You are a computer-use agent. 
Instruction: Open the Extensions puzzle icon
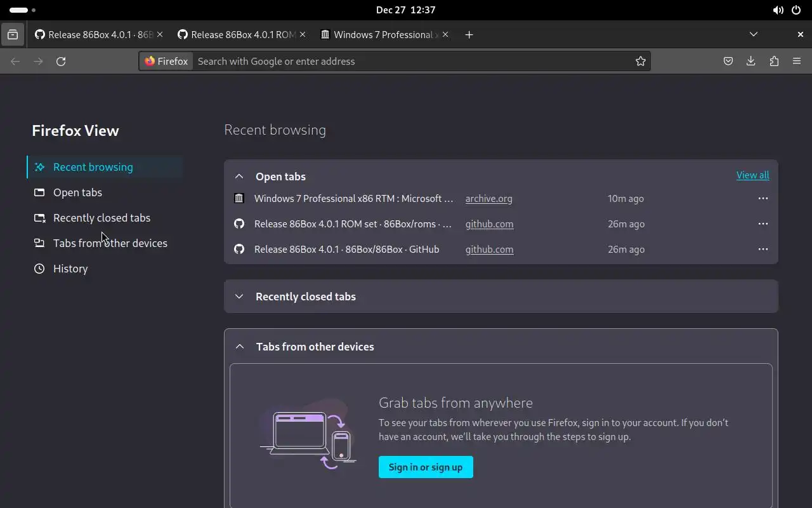point(774,62)
